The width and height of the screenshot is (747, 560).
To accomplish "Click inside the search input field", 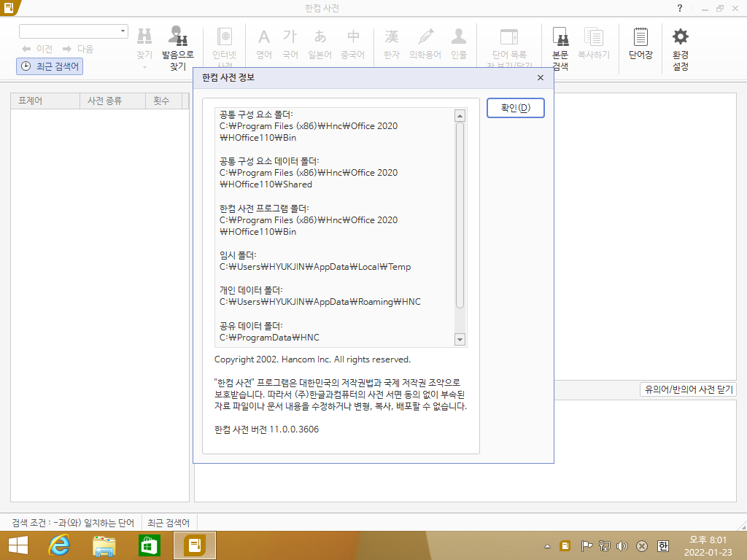I will [69, 31].
